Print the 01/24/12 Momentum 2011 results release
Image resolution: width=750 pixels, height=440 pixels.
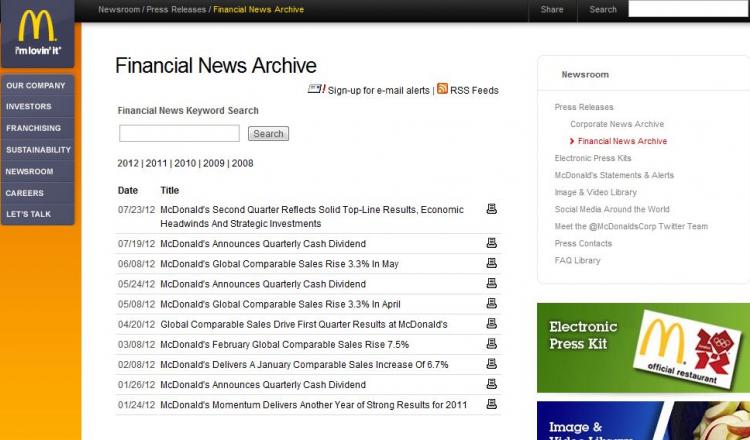coord(491,404)
